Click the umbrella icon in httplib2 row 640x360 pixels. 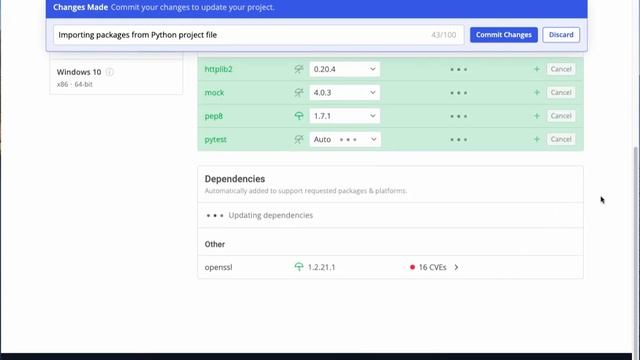click(299, 69)
